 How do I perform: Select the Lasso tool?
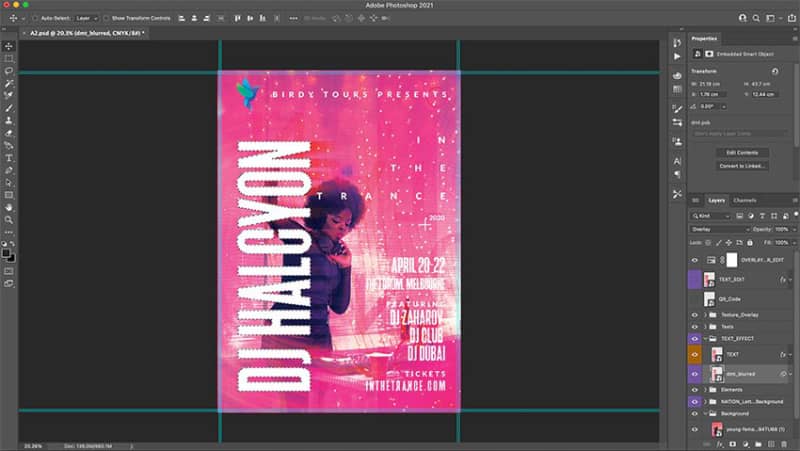click(x=9, y=71)
